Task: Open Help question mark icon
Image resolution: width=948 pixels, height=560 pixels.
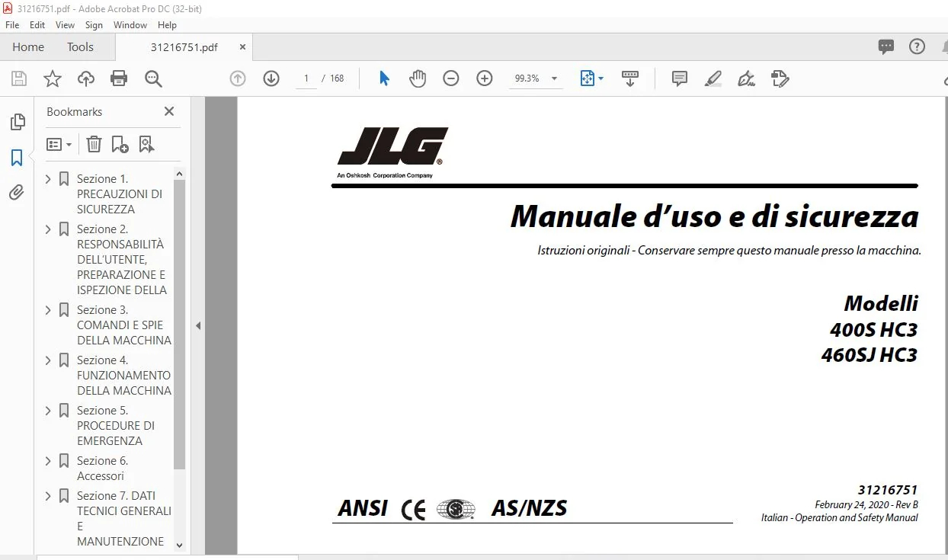Action: coord(918,46)
